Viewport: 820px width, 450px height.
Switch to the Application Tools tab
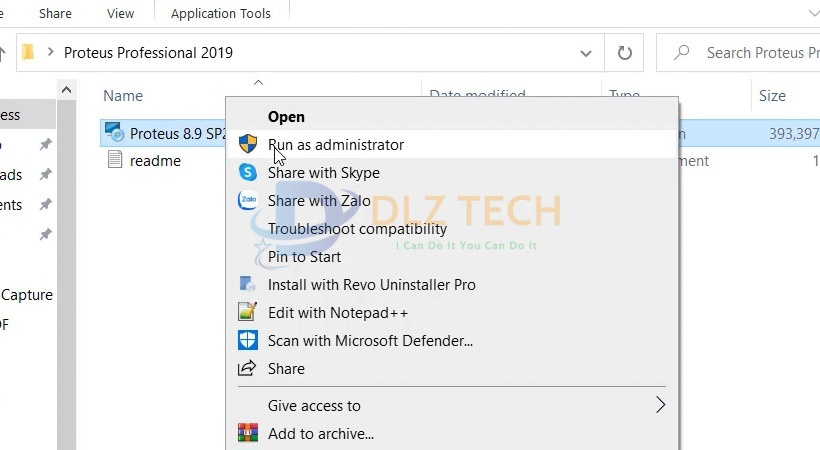tap(220, 14)
